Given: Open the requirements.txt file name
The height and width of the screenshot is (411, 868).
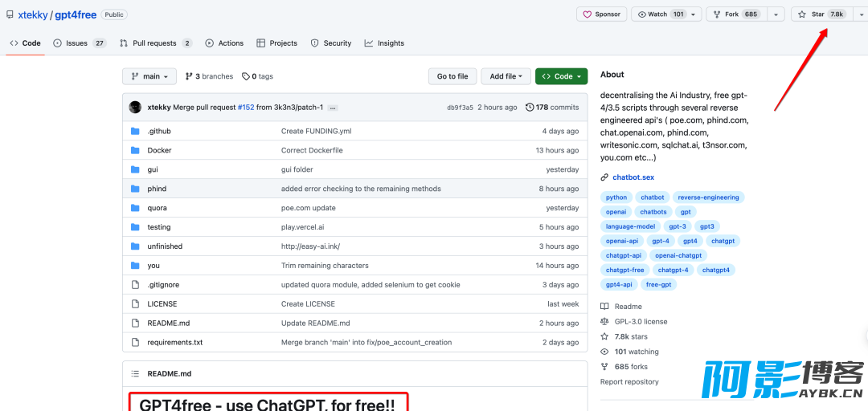Looking at the screenshot, I should pos(175,343).
